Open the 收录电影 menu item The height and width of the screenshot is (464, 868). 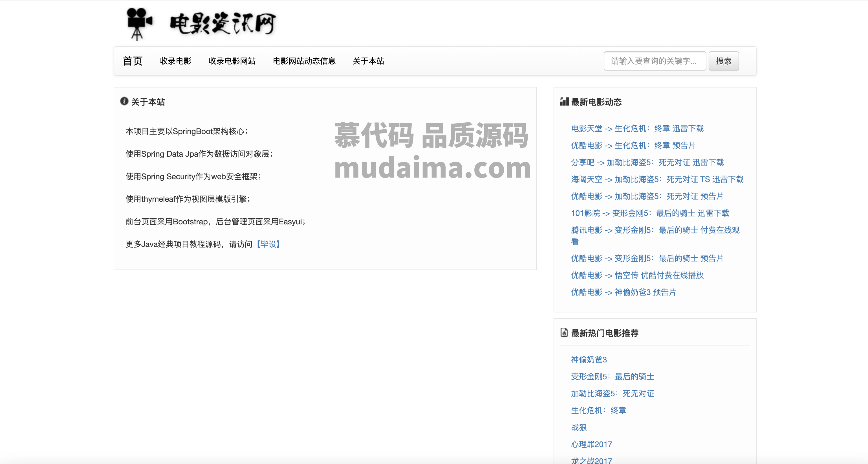click(x=176, y=61)
